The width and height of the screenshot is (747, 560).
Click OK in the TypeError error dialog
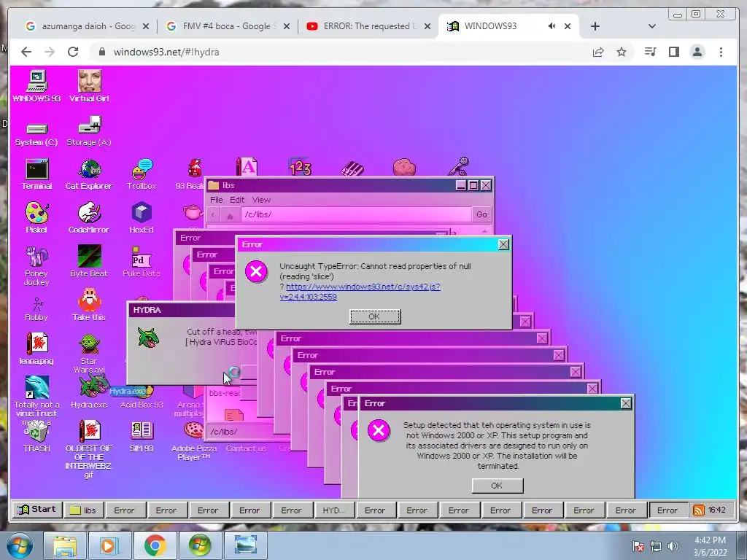375,316
